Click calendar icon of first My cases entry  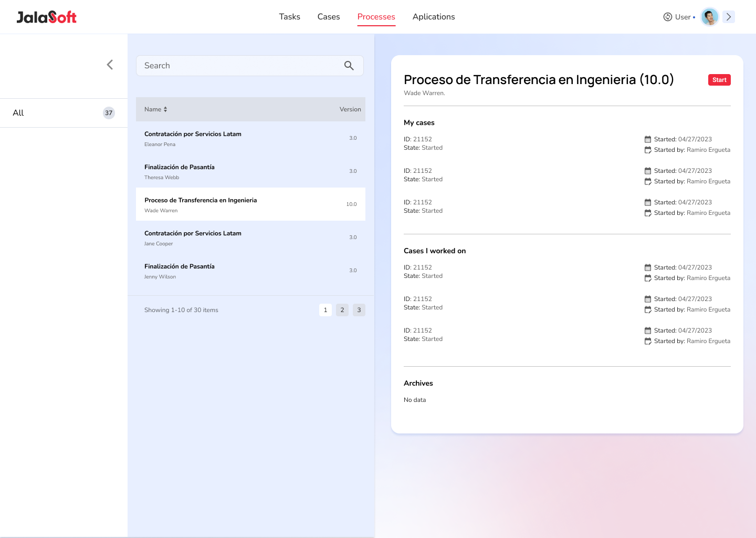pyautogui.click(x=648, y=139)
